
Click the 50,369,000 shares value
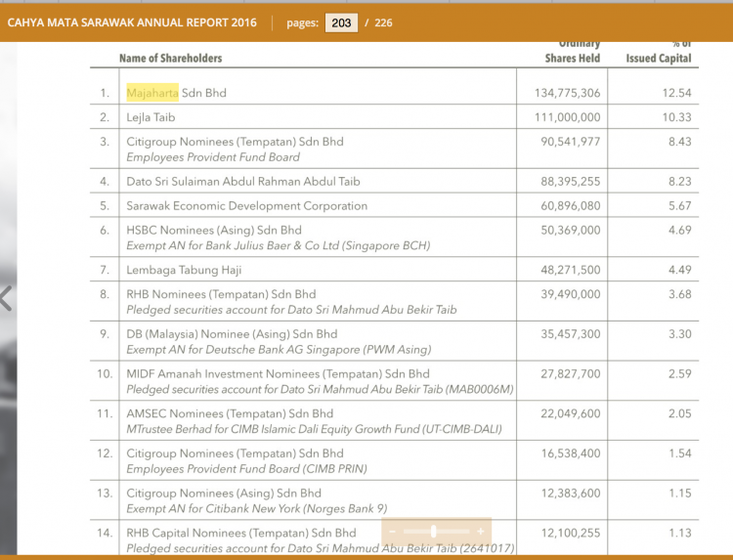[x=571, y=230]
